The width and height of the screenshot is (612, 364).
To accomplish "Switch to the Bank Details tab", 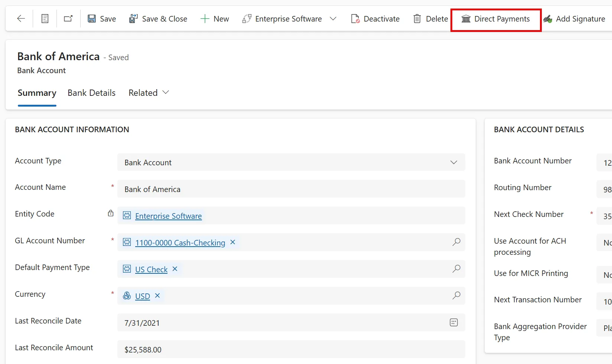I will tap(92, 93).
